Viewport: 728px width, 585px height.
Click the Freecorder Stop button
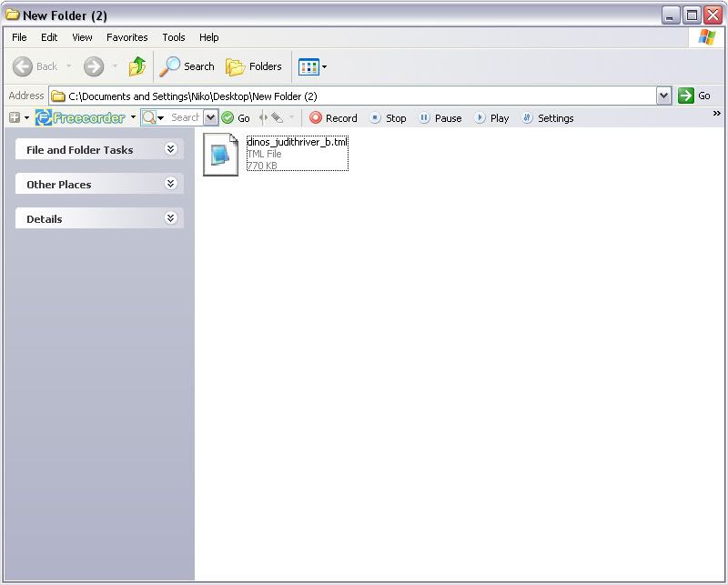389,118
